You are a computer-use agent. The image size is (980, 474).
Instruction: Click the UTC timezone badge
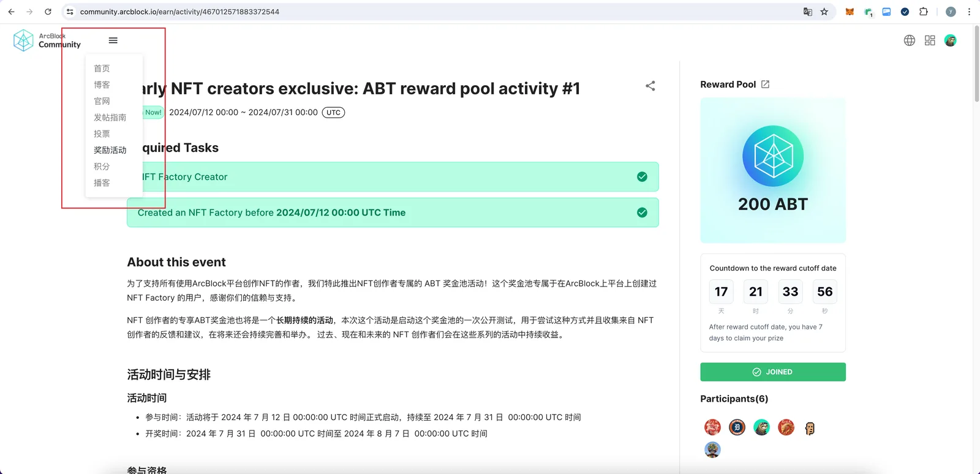coord(333,113)
